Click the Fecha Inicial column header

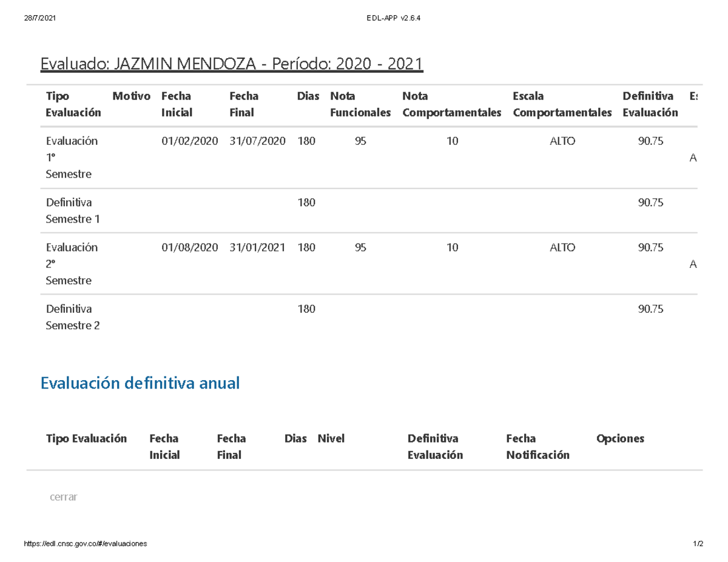176,104
